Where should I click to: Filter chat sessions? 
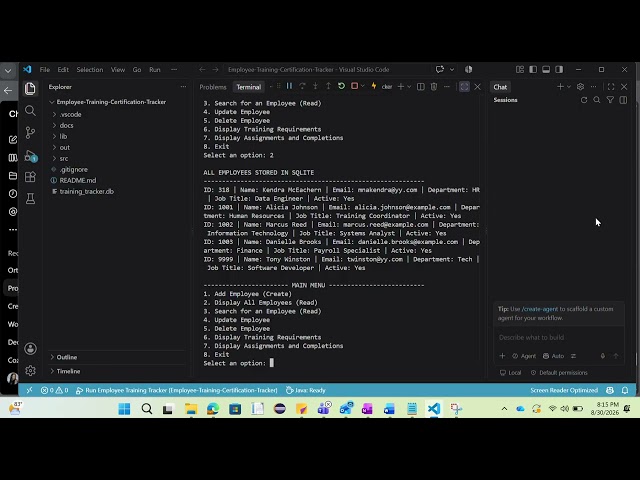click(x=610, y=100)
